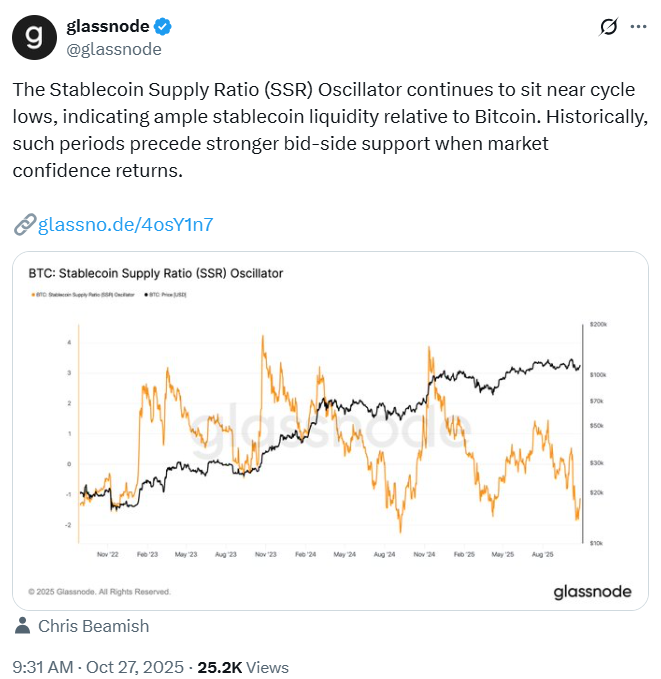Open the tagged Chris Beamish profile

click(93, 627)
